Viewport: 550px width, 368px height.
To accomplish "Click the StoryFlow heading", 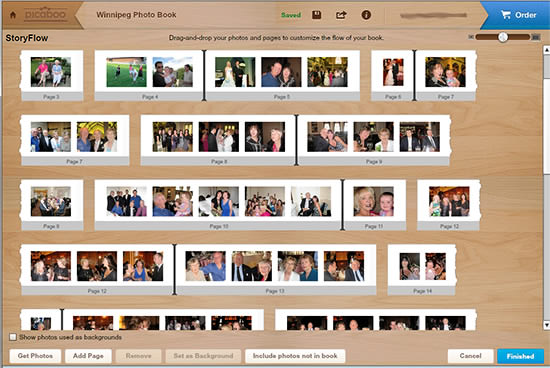I will point(27,38).
